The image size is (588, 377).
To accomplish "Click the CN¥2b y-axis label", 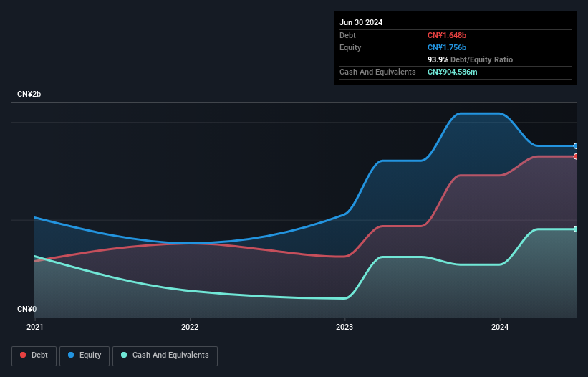I will pyautogui.click(x=29, y=94).
